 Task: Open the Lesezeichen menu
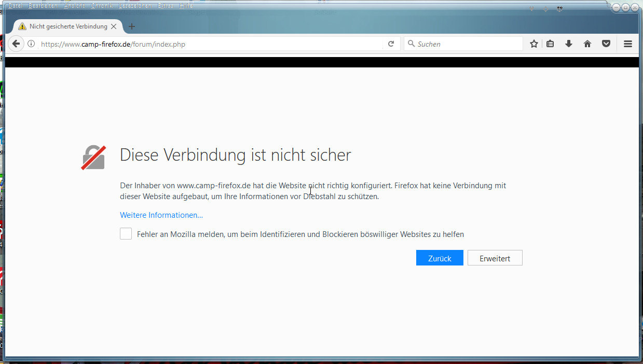(135, 6)
